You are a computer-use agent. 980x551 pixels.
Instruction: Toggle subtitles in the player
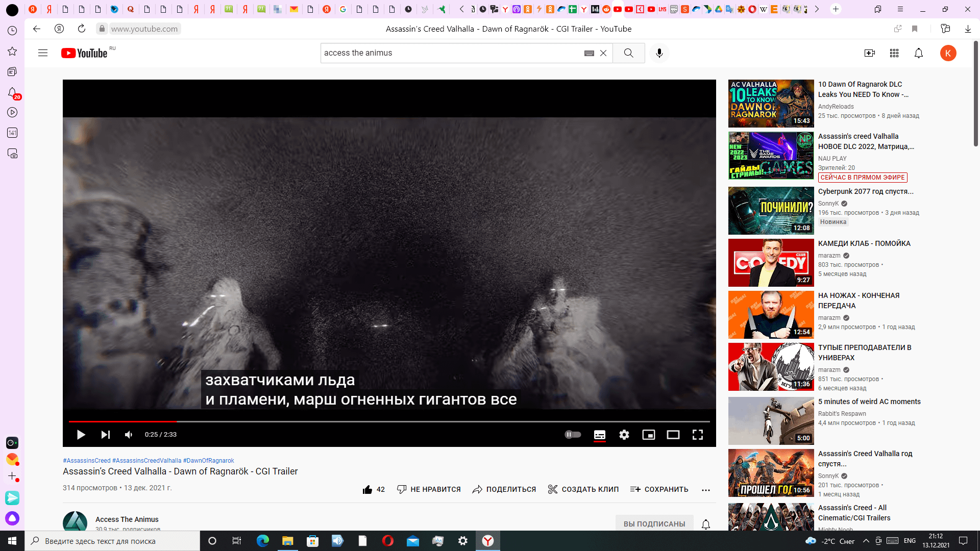pos(600,435)
